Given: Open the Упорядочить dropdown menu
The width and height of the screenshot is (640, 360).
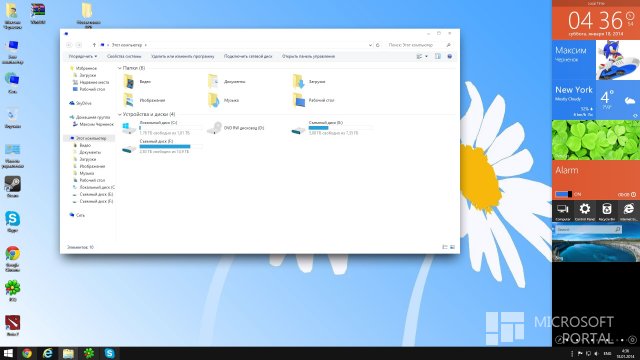Looking at the screenshot, I should pos(83,56).
